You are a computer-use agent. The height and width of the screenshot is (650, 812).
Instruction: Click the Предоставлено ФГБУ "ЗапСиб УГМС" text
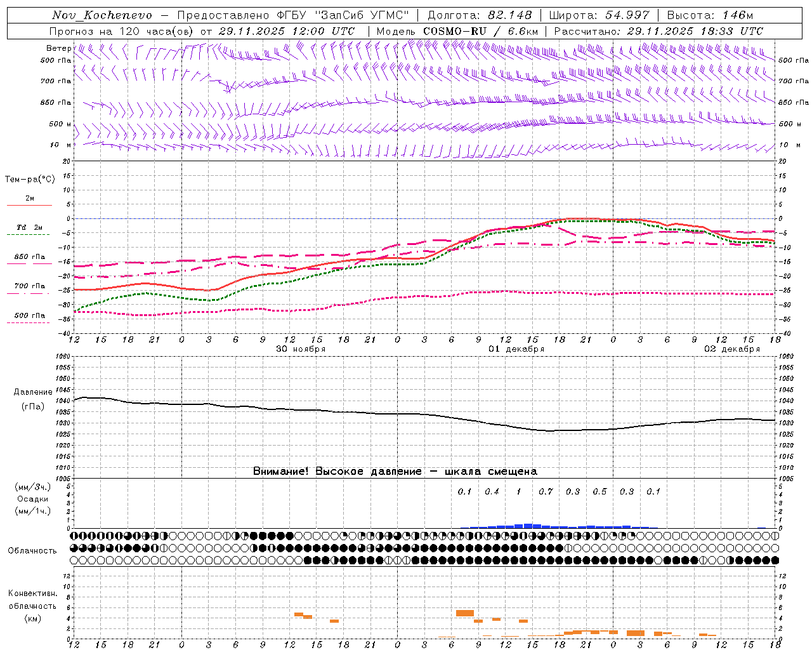(293, 15)
